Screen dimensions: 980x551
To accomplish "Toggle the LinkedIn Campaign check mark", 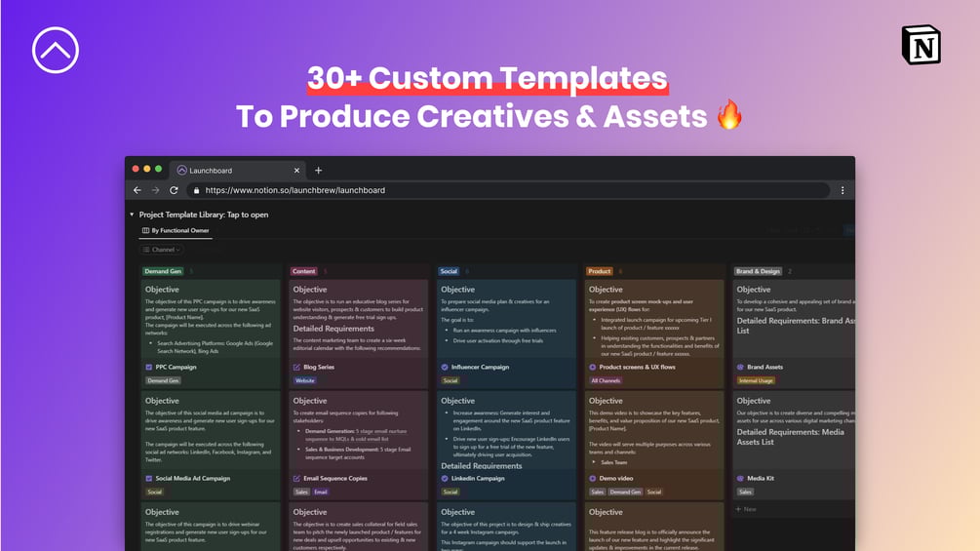I will click(445, 479).
